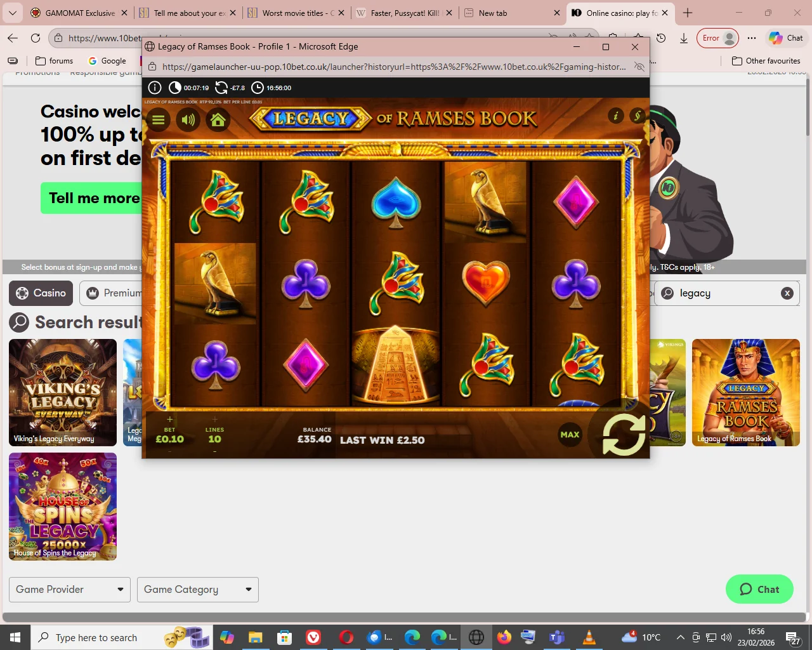The height and width of the screenshot is (650, 812).
Task: Decrease the number of lines
Action: (x=215, y=451)
